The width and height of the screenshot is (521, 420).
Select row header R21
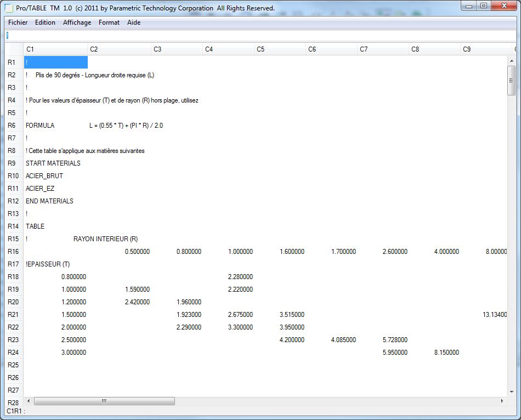(x=14, y=314)
